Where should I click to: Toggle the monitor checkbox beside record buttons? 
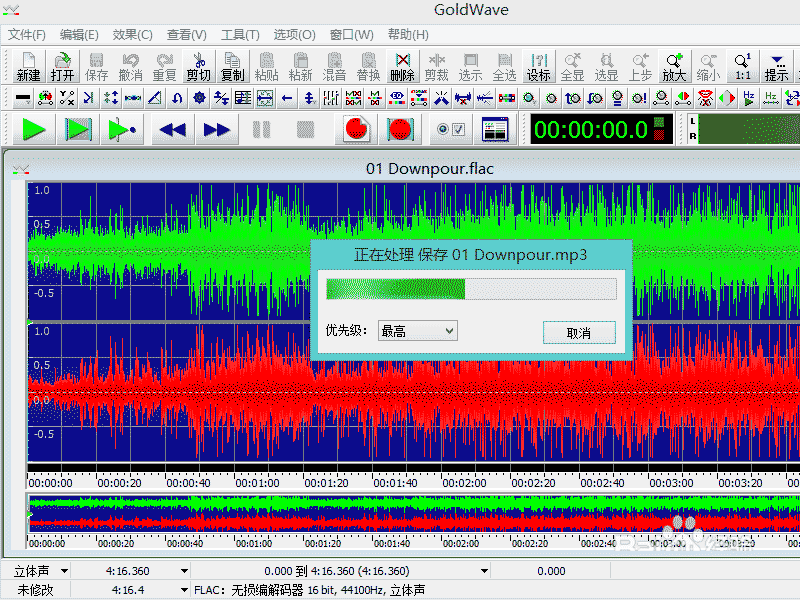point(457,129)
